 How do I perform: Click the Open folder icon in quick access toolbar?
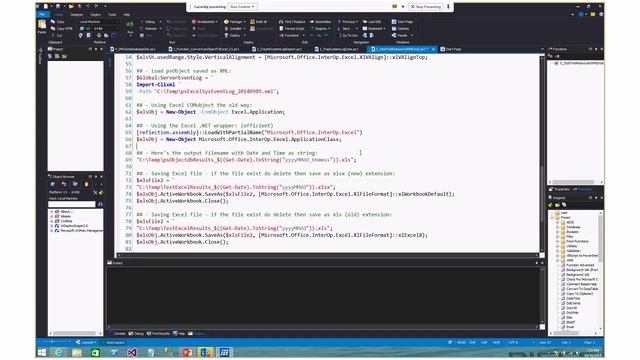pos(71,6)
